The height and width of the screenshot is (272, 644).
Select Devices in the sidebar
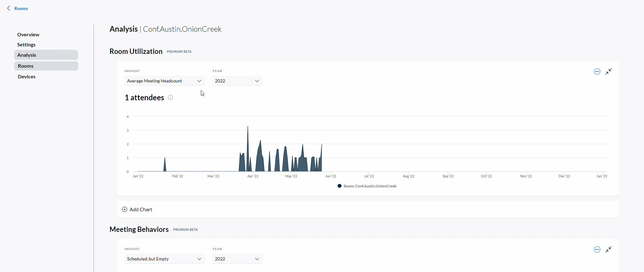[x=27, y=76]
